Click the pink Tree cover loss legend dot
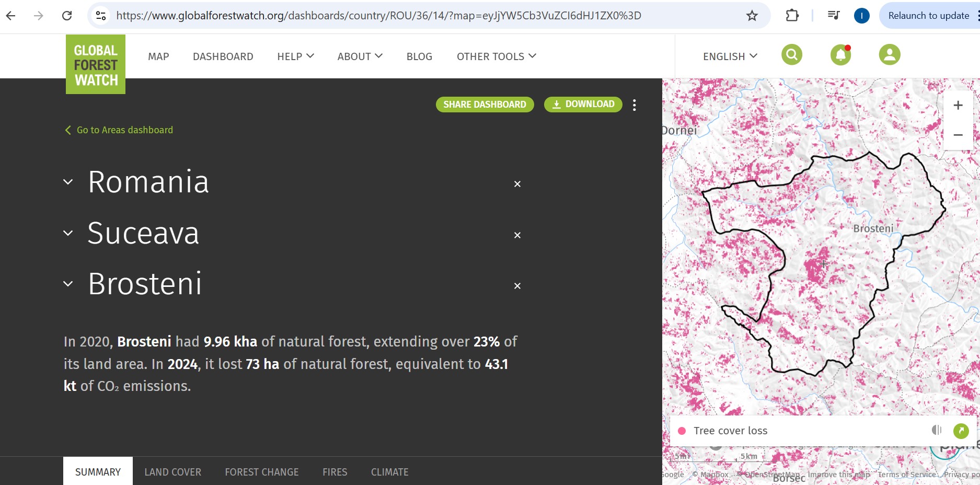This screenshot has height=485, width=980. (x=682, y=431)
